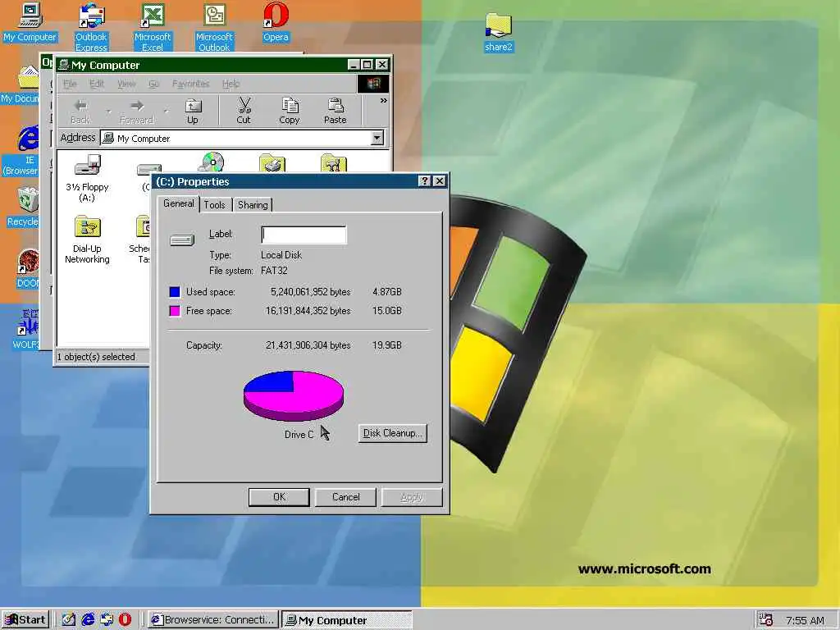Click Cancel in the Properties dialog
Image resolution: width=840 pixels, height=630 pixels.
(x=345, y=496)
